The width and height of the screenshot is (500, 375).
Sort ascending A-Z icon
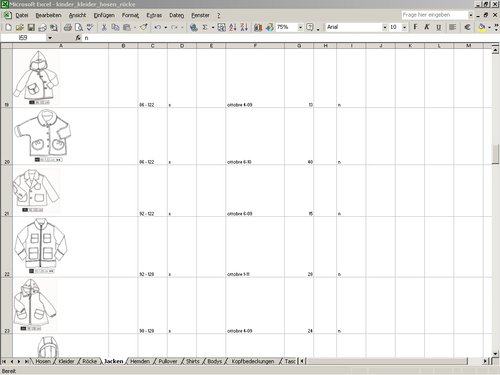point(233,27)
